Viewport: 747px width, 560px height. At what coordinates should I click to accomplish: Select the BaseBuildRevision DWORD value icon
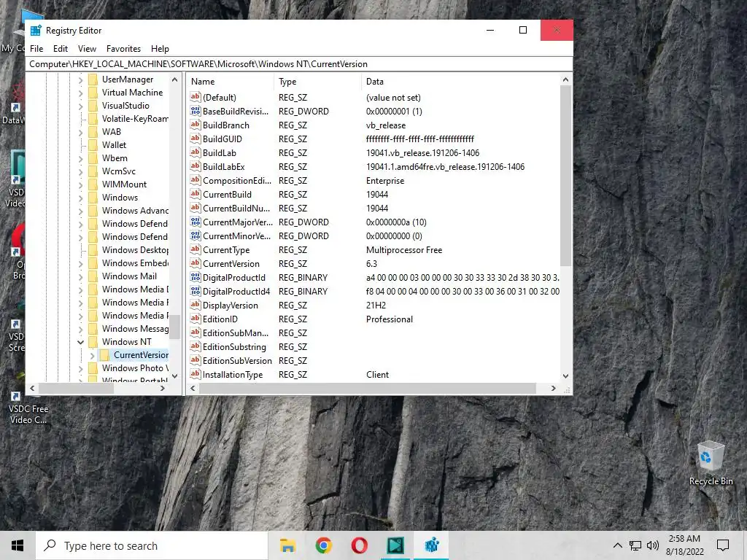pos(196,111)
